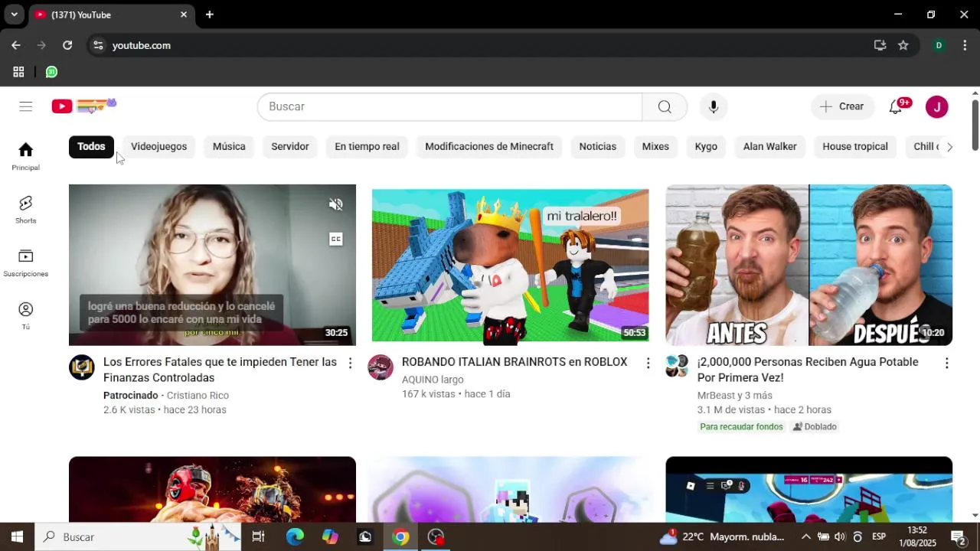Select the Videojuegos chip
Image resolution: width=980 pixels, height=551 pixels.
[158, 147]
